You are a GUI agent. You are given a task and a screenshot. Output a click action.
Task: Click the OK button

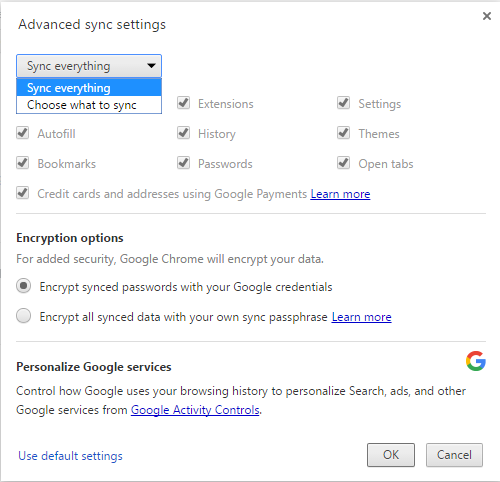391,455
